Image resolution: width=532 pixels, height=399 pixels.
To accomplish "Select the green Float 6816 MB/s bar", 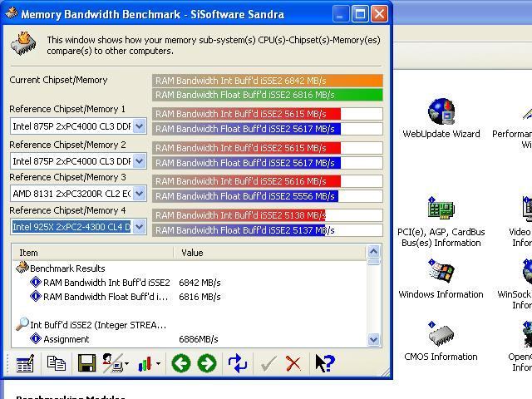I will (268, 95).
